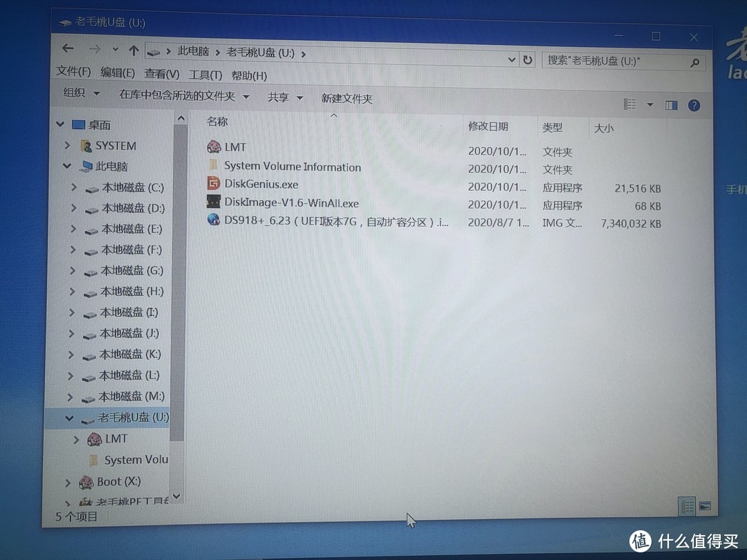This screenshot has height=560, width=747.
Task: Select SYSTEM user folder icon
Action: (x=86, y=146)
